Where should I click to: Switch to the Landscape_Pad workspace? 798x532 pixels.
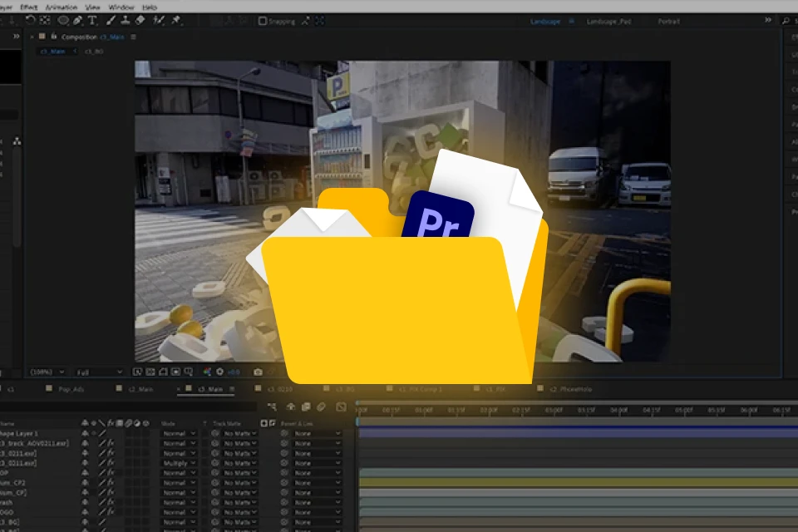tap(608, 22)
